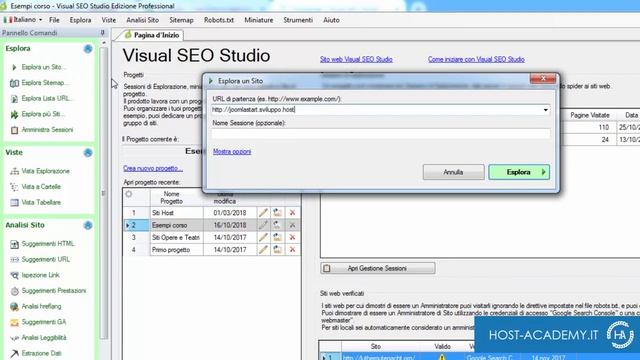Open the Strumenti menu
Viewport: 640px width, 360px height.
click(x=298, y=20)
